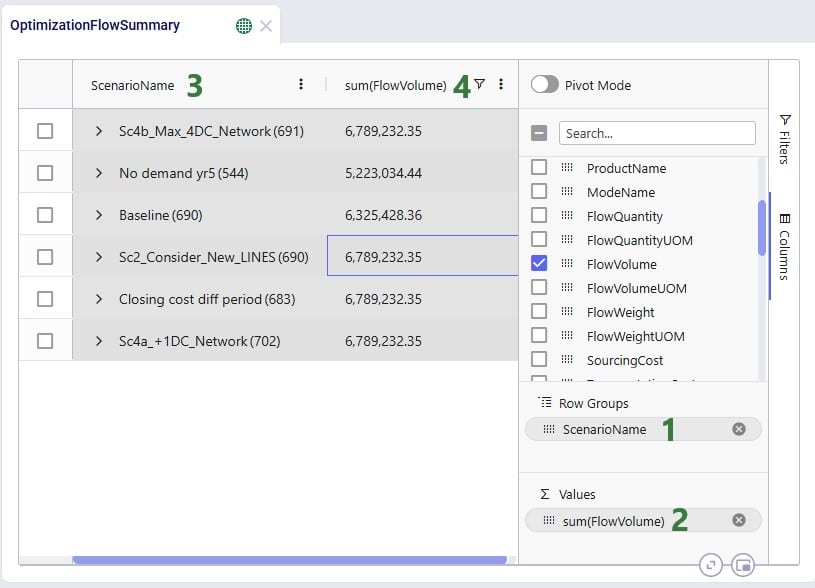Expand the Sc4a_+1DC_Network group row
815x588 pixels.
pyautogui.click(x=99, y=341)
